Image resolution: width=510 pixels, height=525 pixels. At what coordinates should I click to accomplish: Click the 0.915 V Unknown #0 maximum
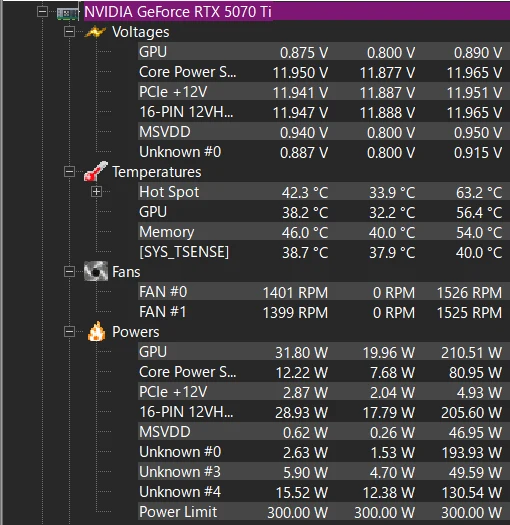[478, 153]
